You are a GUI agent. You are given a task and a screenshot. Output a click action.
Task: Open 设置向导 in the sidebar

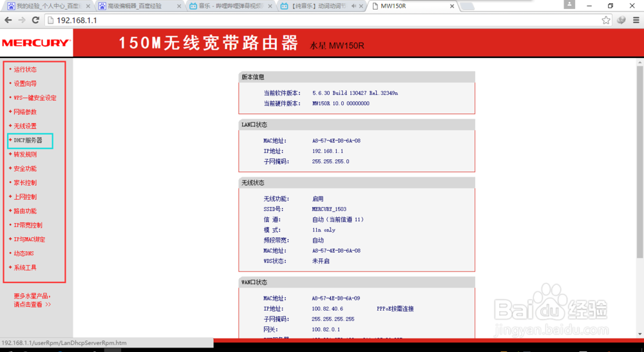(x=25, y=83)
